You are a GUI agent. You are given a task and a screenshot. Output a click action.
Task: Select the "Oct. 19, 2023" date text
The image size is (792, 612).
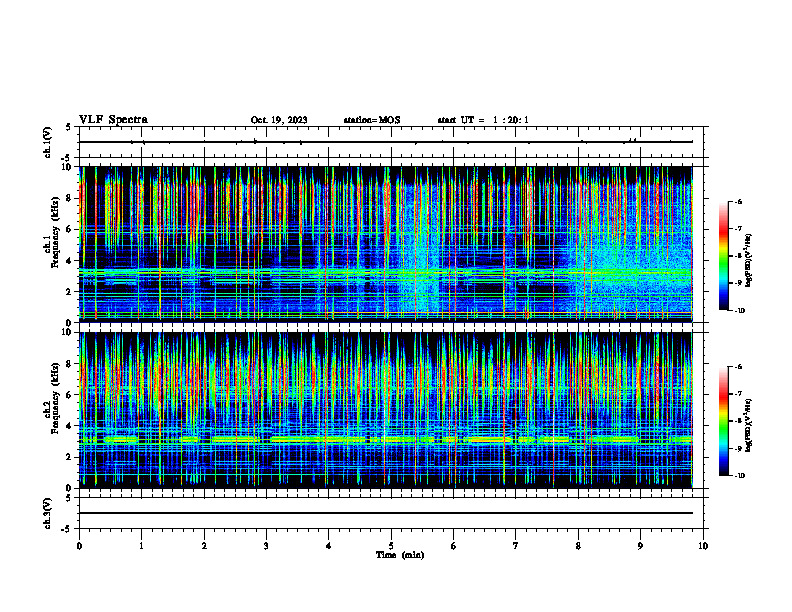click(279, 120)
